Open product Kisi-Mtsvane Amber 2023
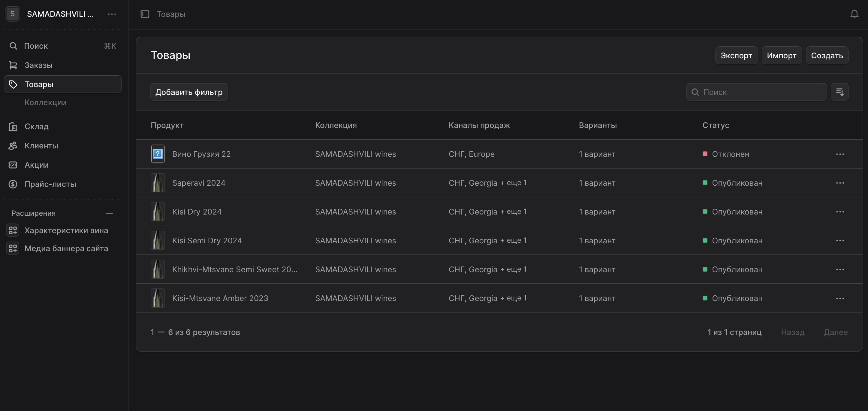Screen dimensions: 868x411 click(x=220, y=298)
